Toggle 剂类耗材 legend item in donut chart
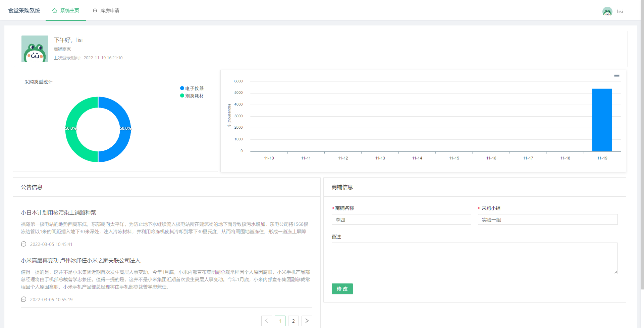 click(192, 96)
